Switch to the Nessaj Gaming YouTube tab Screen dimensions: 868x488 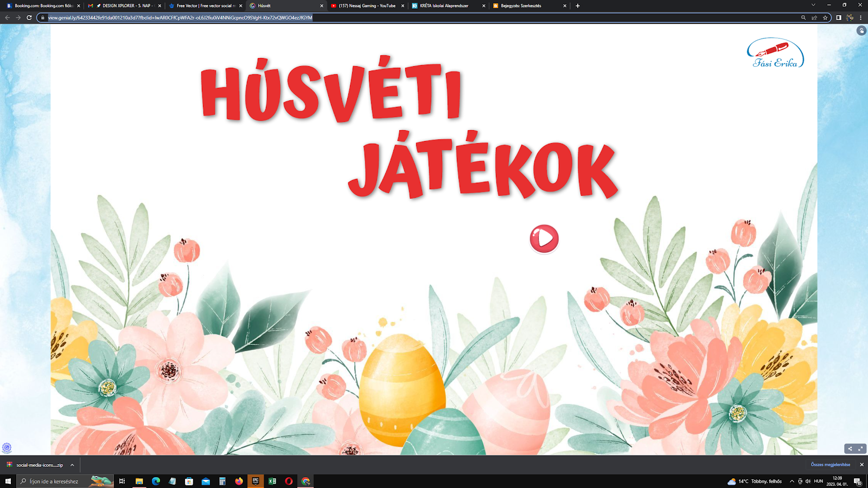coord(367,5)
